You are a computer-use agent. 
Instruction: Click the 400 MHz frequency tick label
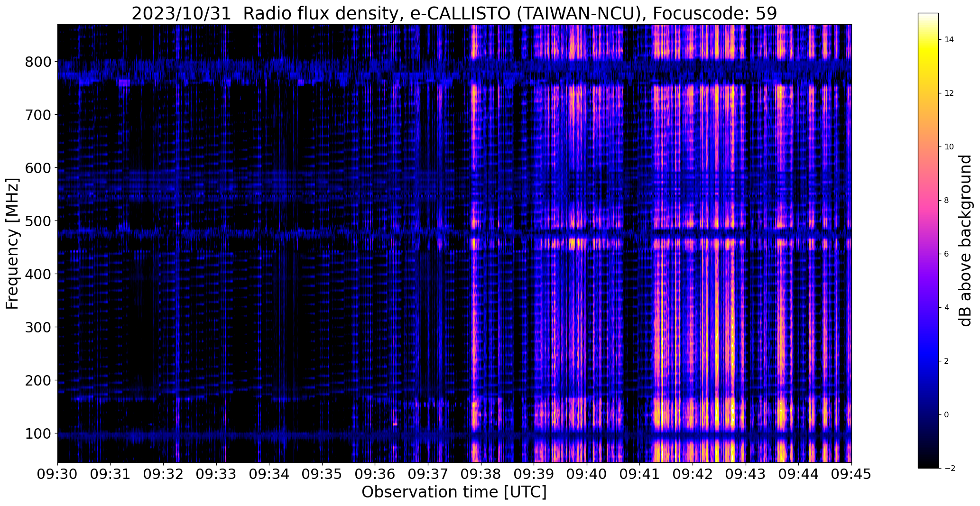pos(38,274)
